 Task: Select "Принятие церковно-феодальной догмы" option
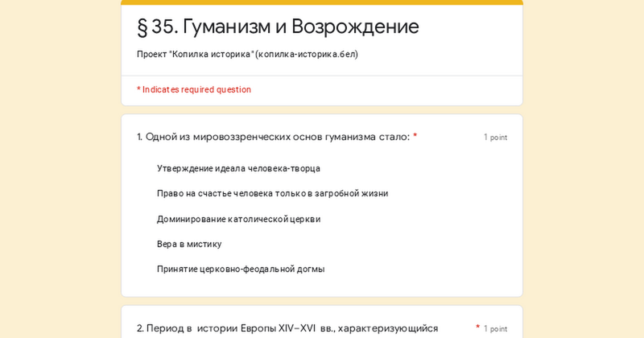[241, 269]
